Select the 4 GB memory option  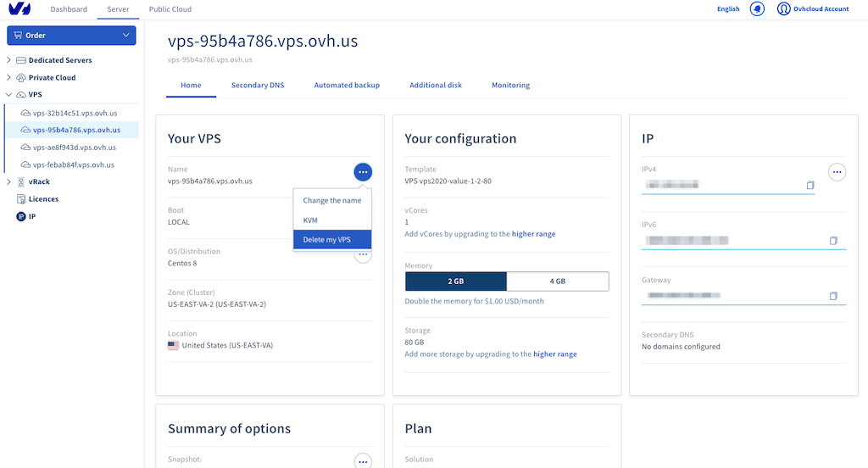[558, 281]
